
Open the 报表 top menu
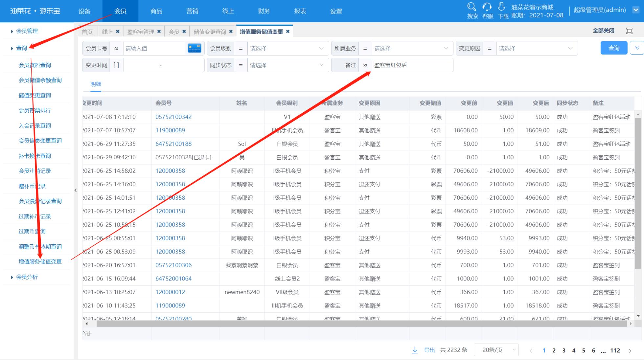300,11
